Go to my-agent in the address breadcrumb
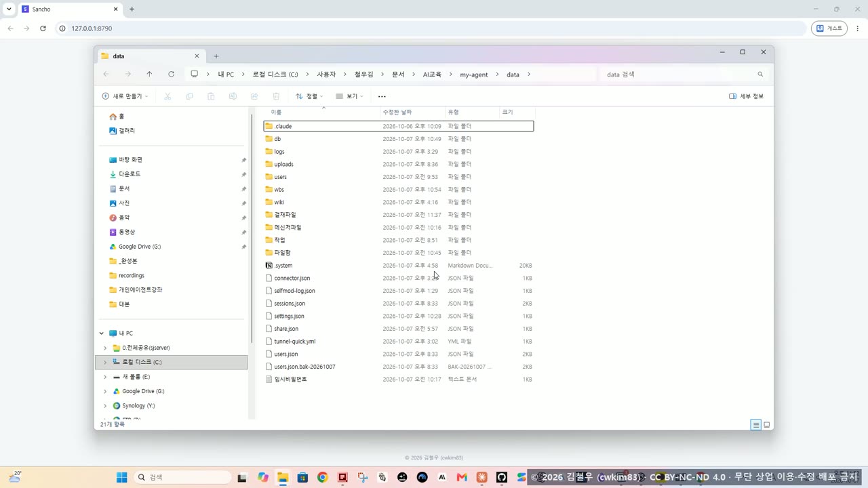868x488 pixels. [474, 75]
